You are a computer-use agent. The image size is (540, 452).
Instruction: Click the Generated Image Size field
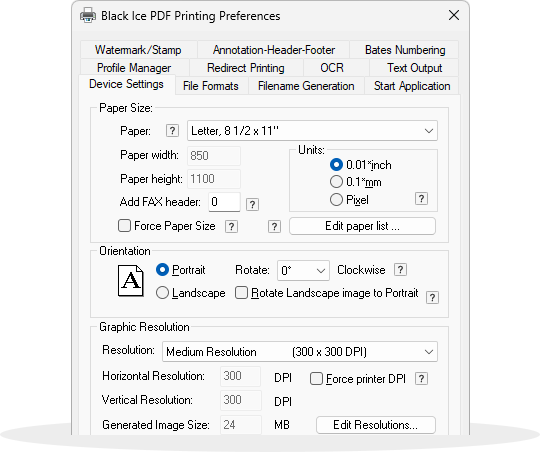pos(240,425)
